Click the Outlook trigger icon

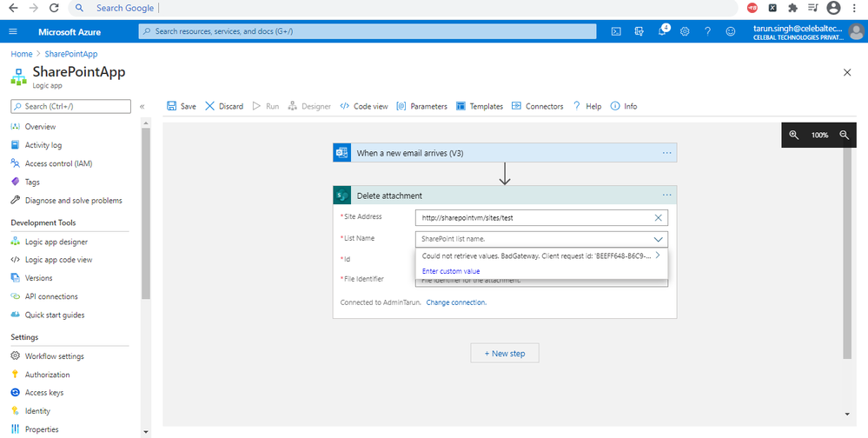click(342, 153)
